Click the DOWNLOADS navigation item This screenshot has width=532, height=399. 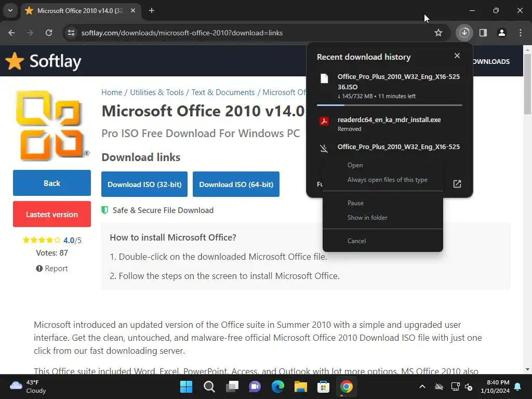pyautogui.click(x=491, y=61)
